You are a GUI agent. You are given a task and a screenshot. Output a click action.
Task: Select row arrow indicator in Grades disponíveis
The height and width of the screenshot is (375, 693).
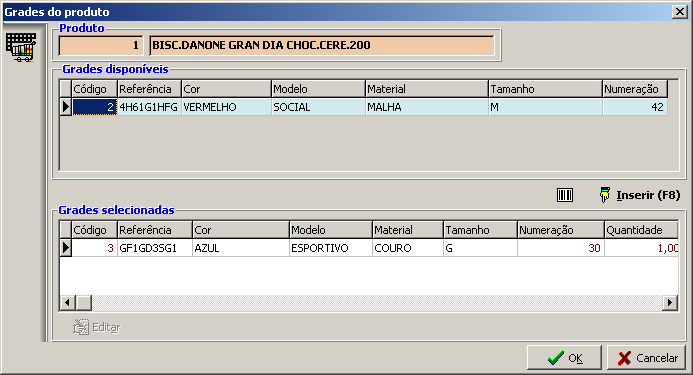pos(65,107)
